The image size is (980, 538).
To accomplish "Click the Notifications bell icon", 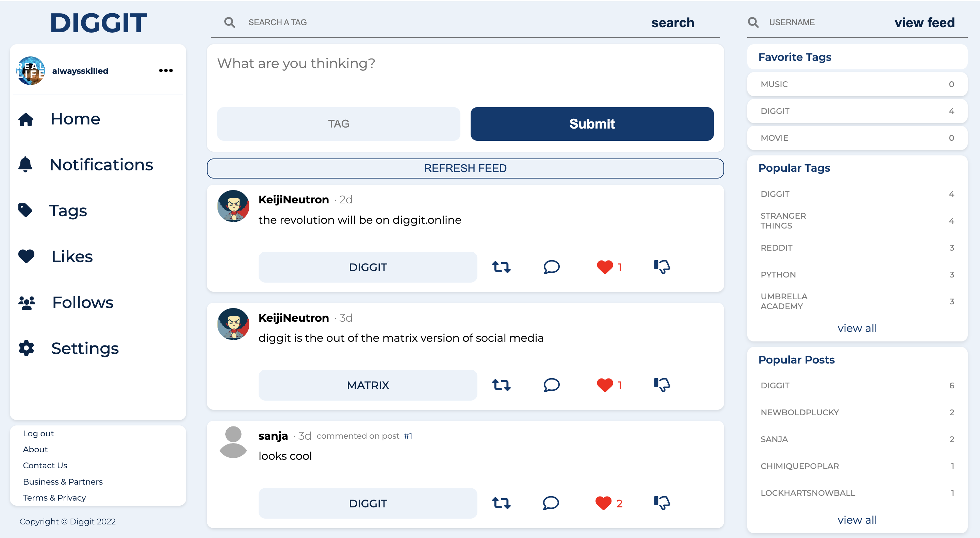I will (x=26, y=165).
